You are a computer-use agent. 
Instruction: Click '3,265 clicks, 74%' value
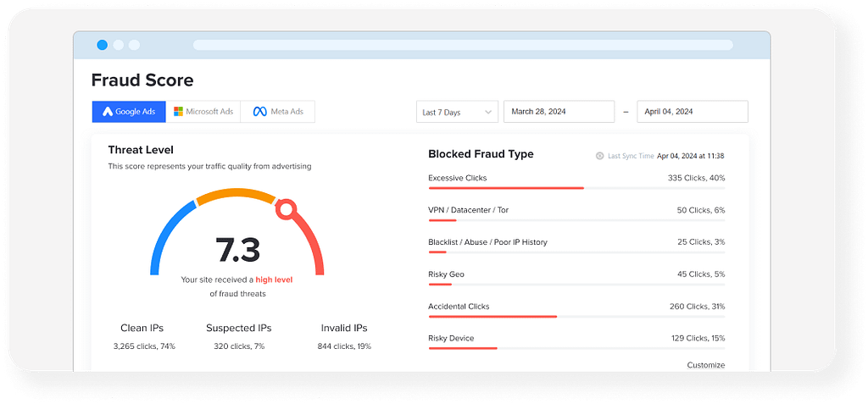point(144,346)
